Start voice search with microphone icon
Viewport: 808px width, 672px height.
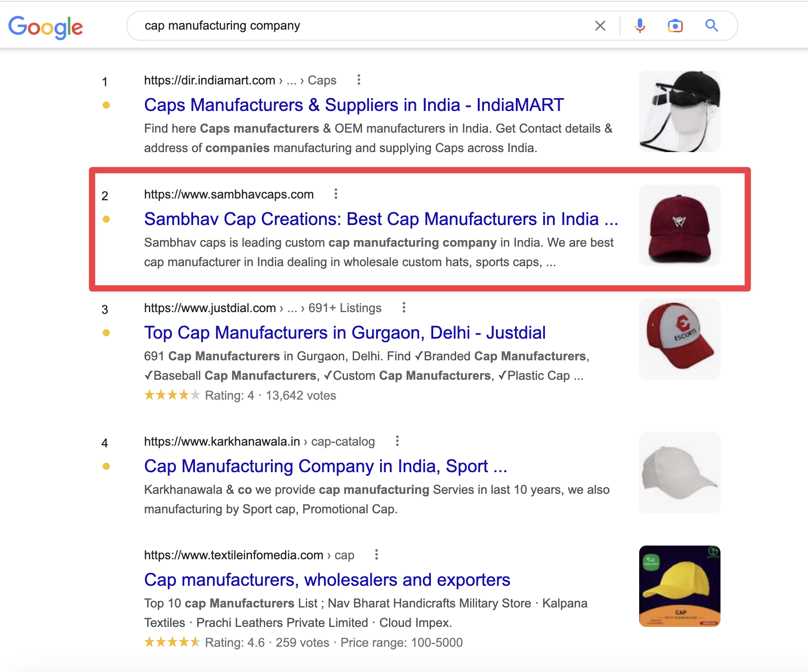[x=640, y=26]
